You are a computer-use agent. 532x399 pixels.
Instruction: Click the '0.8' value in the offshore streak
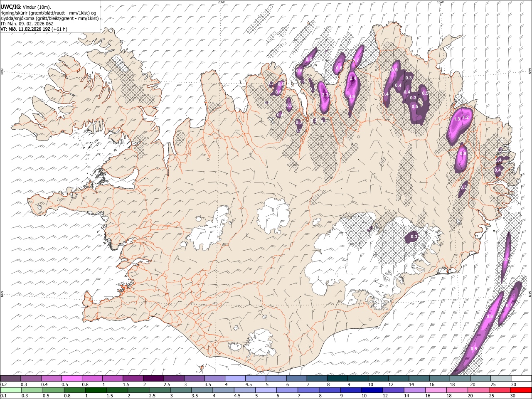tap(489, 317)
